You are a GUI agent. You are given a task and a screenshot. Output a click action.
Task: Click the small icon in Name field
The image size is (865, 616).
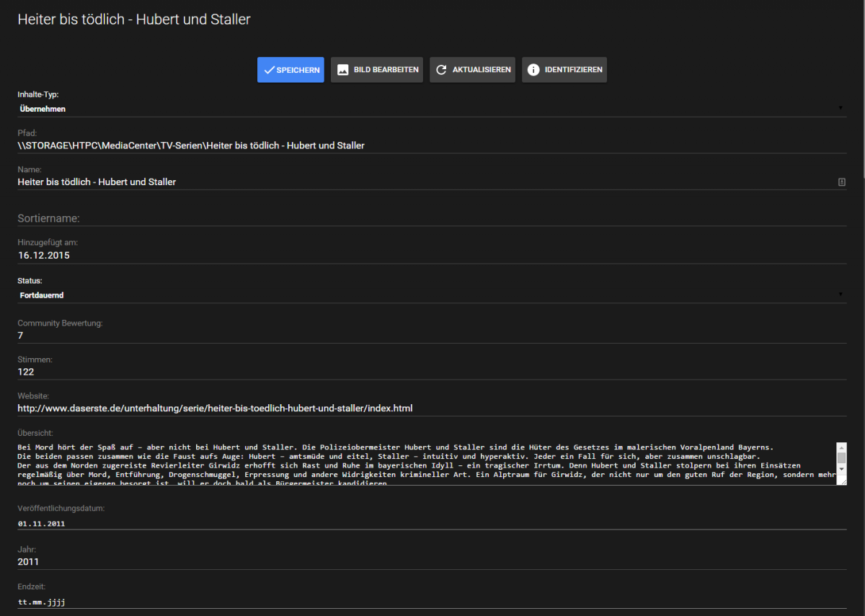841,182
